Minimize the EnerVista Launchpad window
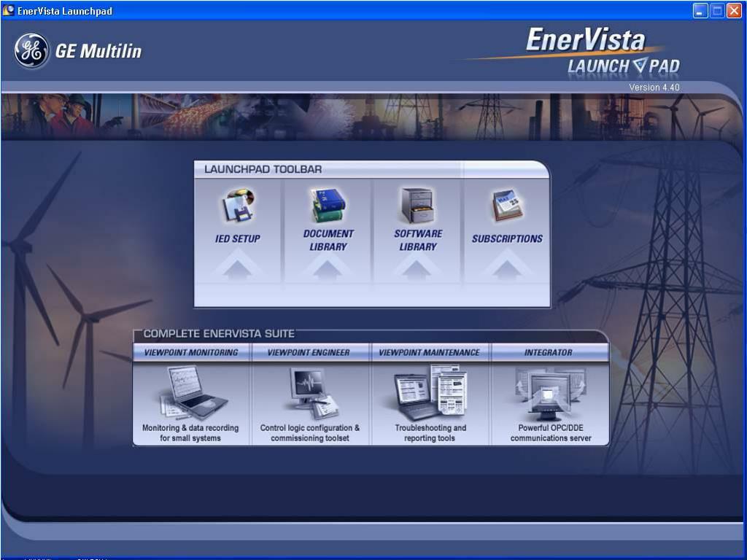This screenshot has height=560, width=747. click(700, 10)
